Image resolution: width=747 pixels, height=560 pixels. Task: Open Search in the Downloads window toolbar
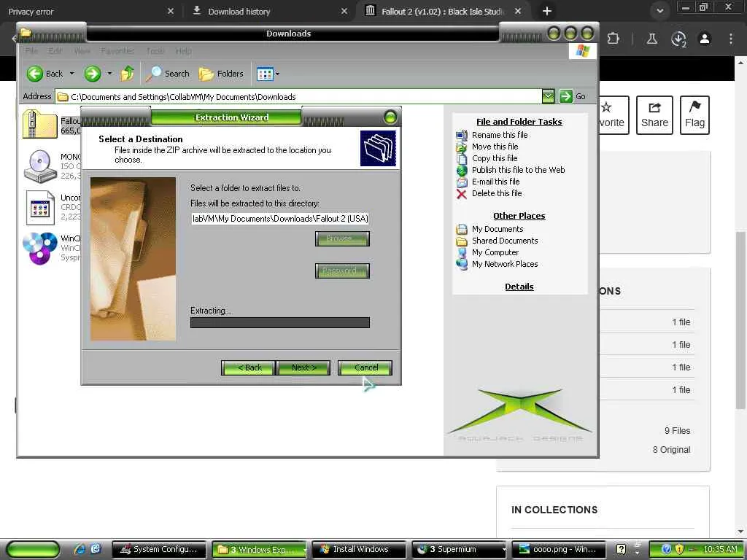(x=167, y=74)
